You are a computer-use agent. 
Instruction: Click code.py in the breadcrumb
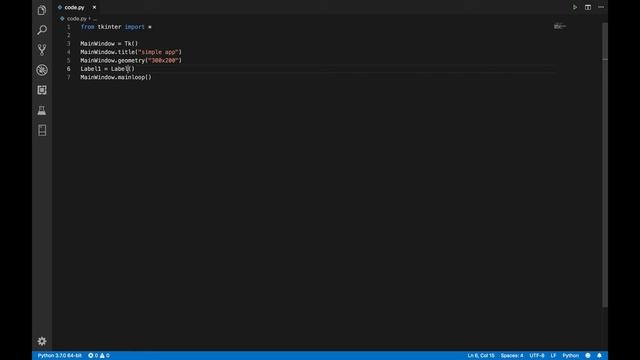tap(76, 19)
